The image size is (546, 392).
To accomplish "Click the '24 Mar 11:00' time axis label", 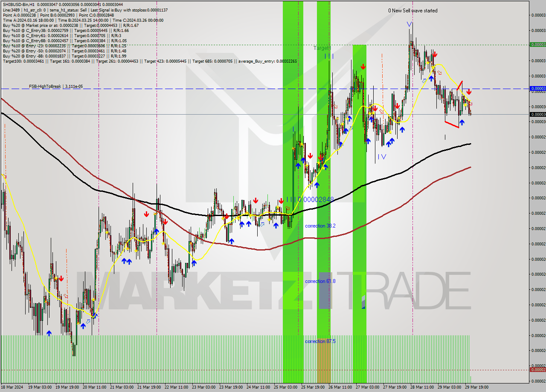I will 258,387.
